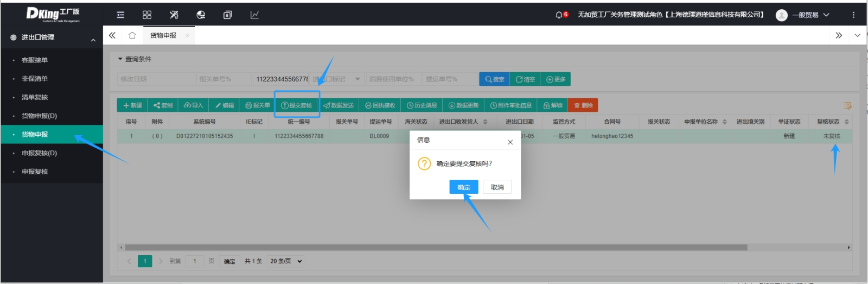
Task: Sort by 复核状态 column
Action: point(846,122)
